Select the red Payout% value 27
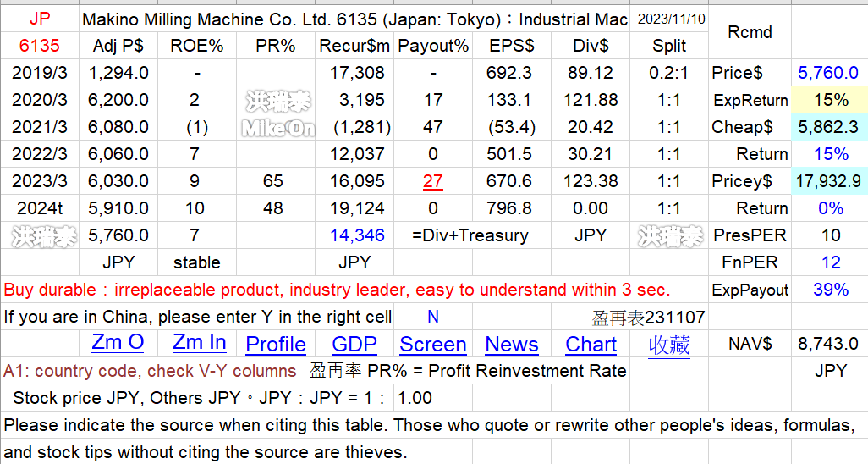The height and width of the screenshot is (464, 868). [x=433, y=181]
